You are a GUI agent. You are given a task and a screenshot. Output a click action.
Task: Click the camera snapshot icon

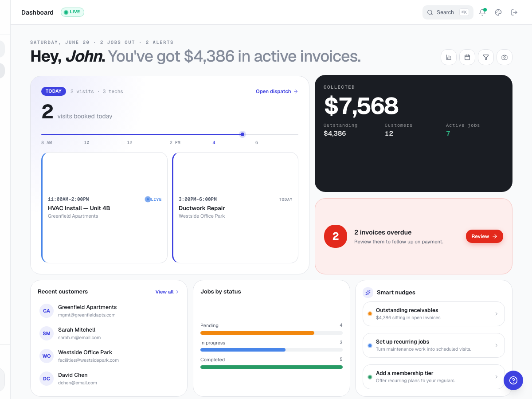tap(505, 57)
